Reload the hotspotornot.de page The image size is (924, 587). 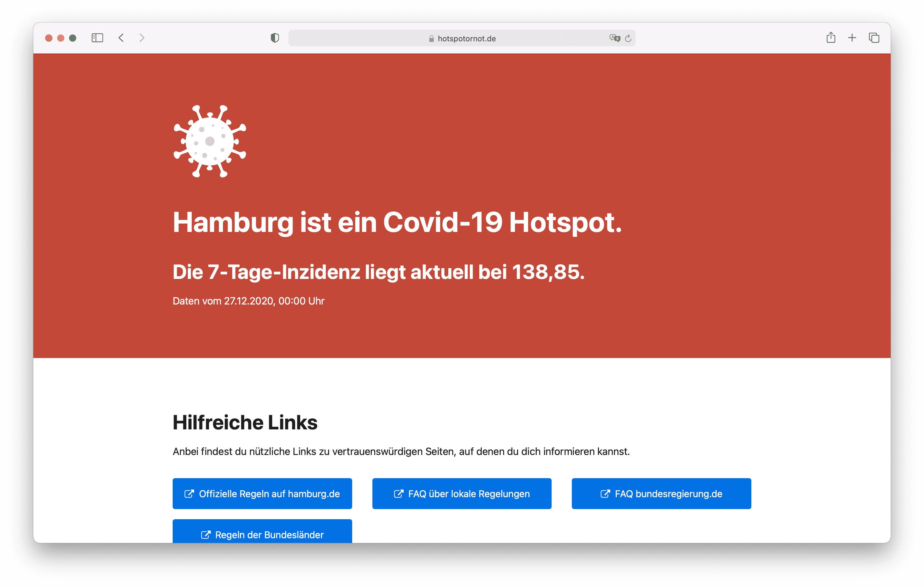tap(628, 38)
